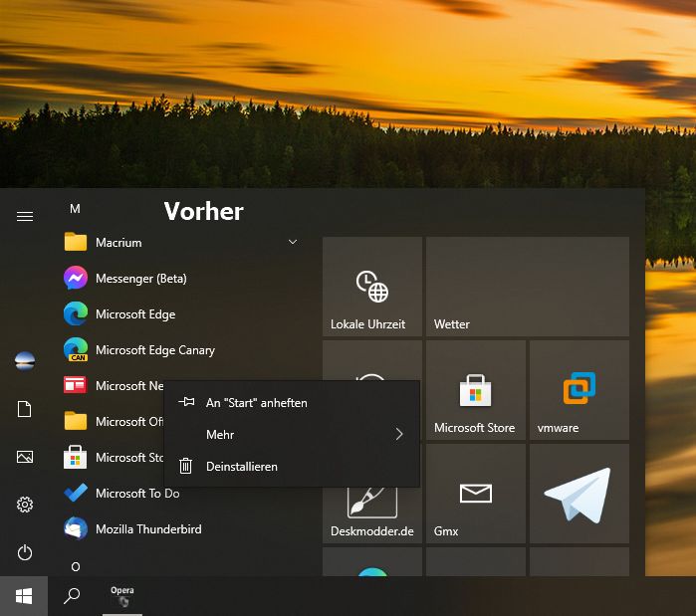The width and height of the screenshot is (696, 616).
Task: Launch Microsoft To Do checkmark icon
Action: click(x=75, y=494)
